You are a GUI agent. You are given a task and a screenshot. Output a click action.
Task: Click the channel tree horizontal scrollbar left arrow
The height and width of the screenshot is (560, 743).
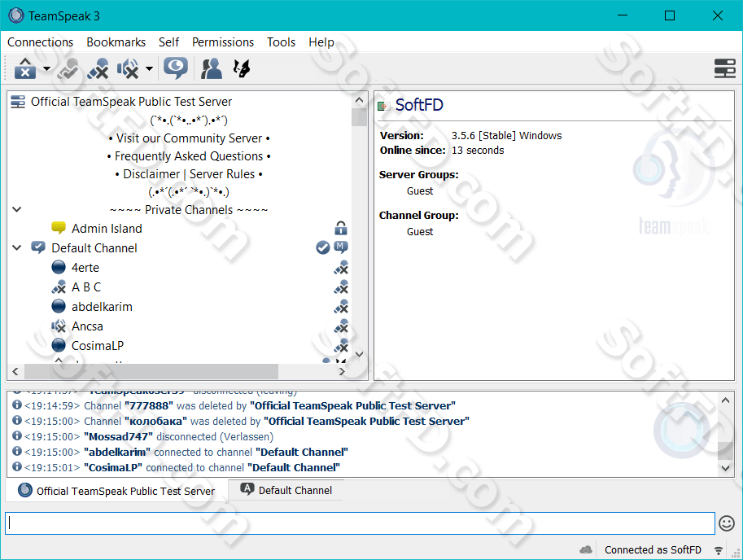tap(15, 371)
